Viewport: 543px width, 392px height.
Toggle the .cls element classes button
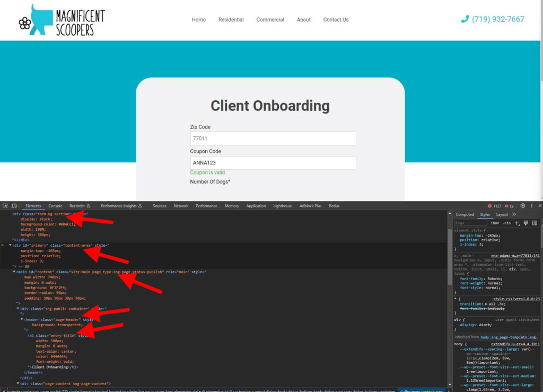tap(507, 223)
